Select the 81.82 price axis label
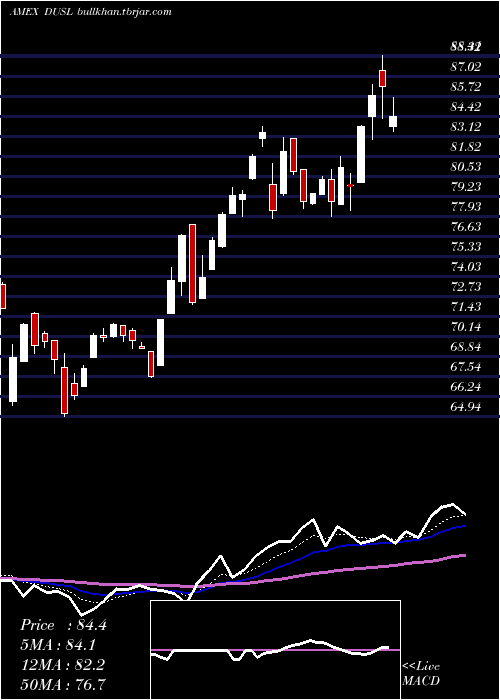500x700 pixels. point(466,147)
